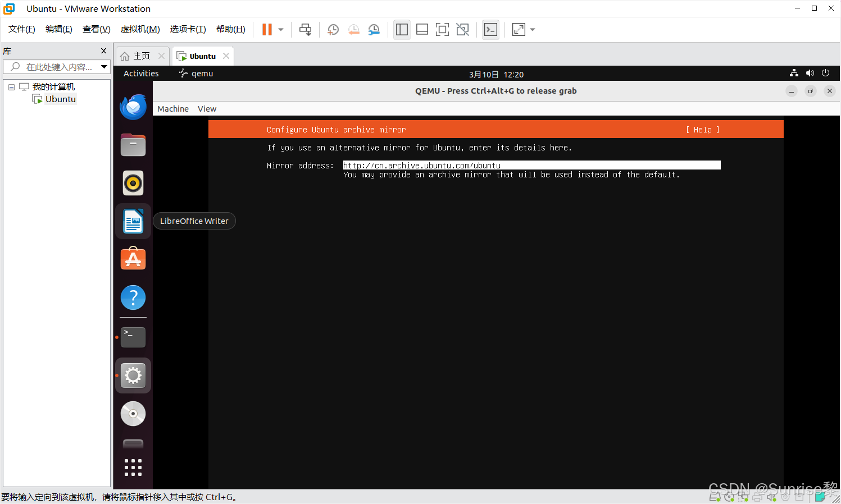Viewport: 841px width, 504px height.
Task: Toggle the console view button
Action: point(490,30)
